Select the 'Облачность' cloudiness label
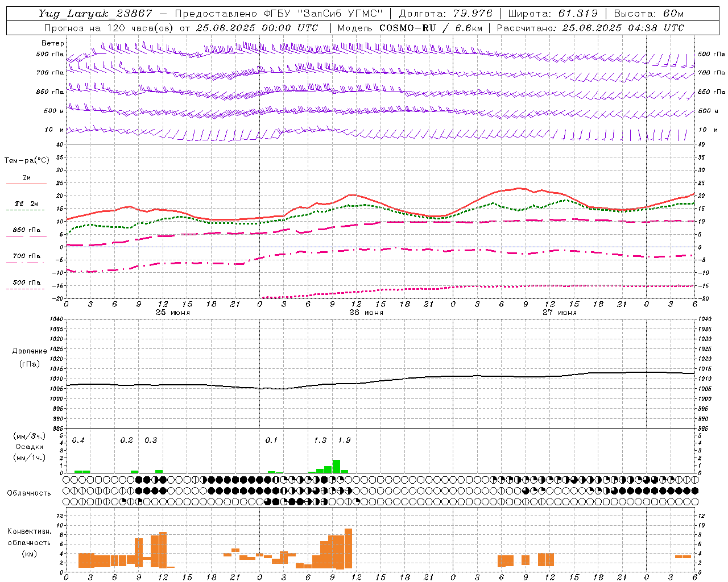728x582 pixels. (29, 493)
